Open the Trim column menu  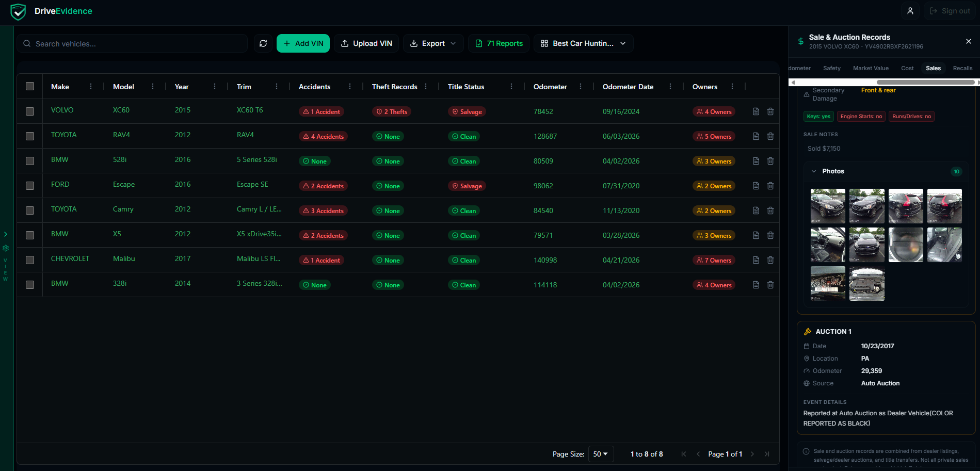pos(277,87)
